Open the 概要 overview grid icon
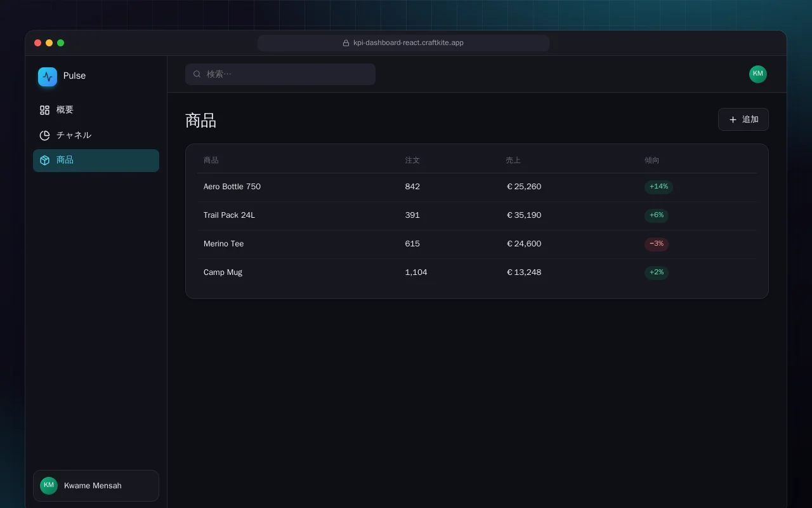This screenshot has height=508, width=812. pyautogui.click(x=44, y=110)
